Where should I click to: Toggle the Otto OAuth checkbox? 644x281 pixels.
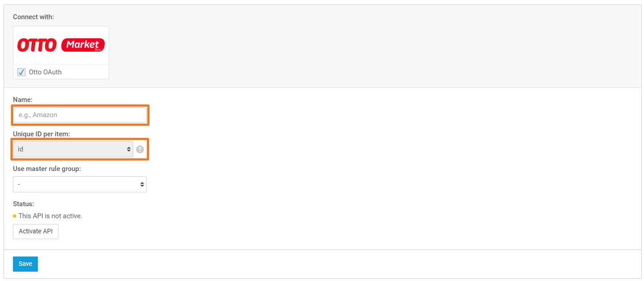click(21, 72)
